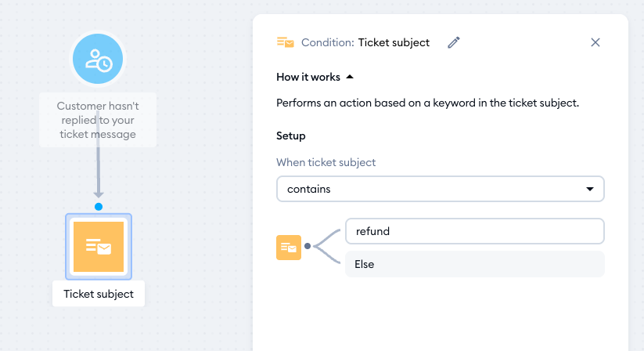Screen dimensions: 644x351
Task: Close the condition settings panel
Action: [x=595, y=42]
